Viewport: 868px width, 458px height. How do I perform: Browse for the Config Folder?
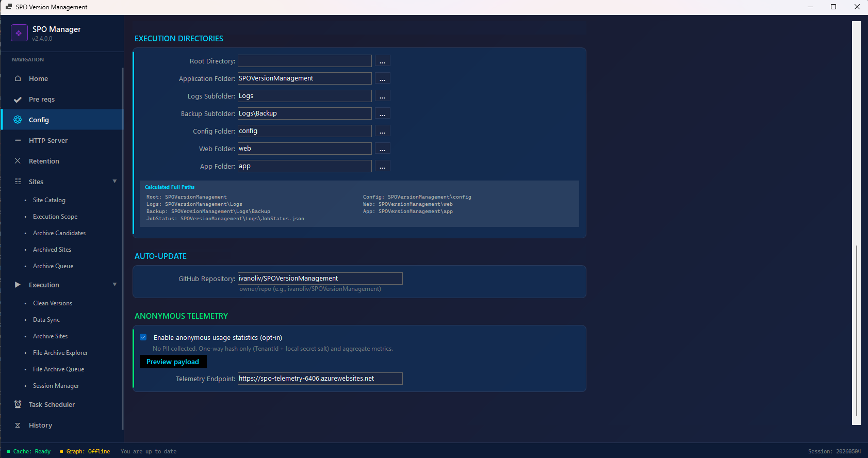click(382, 131)
